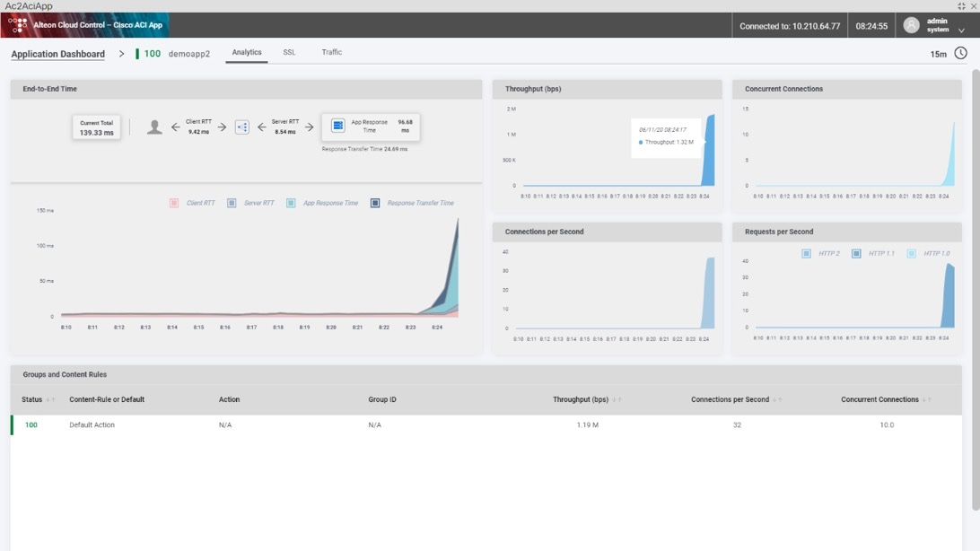The height and width of the screenshot is (551, 980).
Task: Click the Response Transfer Time 24.69 ms label
Action: (x=364, y=149)
